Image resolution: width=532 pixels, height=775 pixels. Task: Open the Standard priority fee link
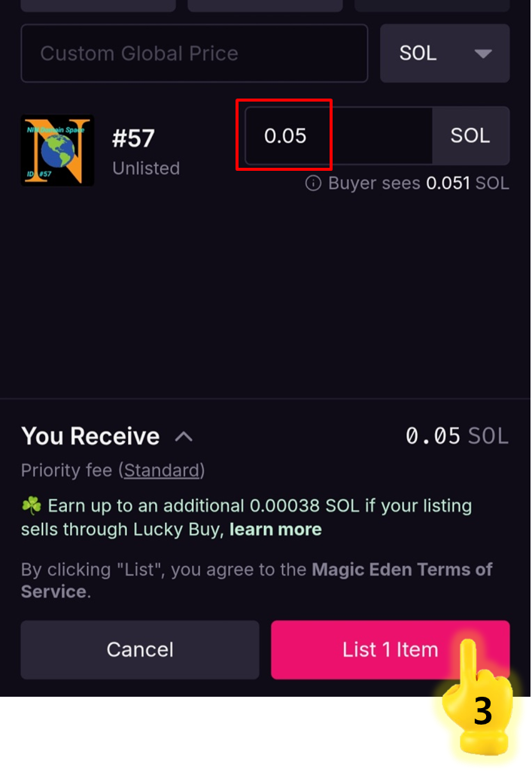pos(163,471)
